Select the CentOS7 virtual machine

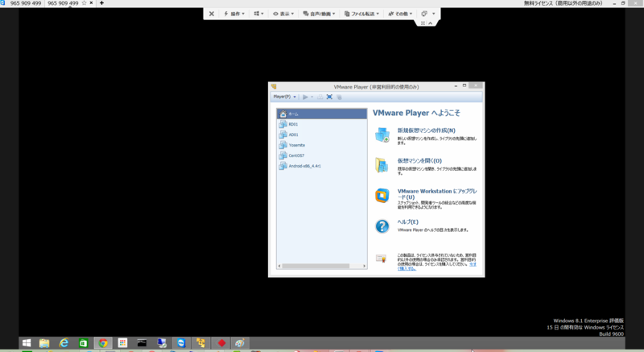click(x=321, y=155)
